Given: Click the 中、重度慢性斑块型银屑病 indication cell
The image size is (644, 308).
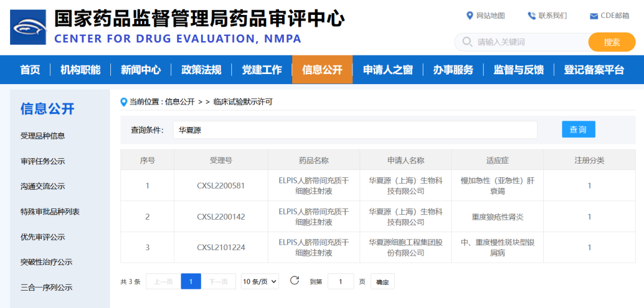Looking at the screenshot, I should coord(497,248).
